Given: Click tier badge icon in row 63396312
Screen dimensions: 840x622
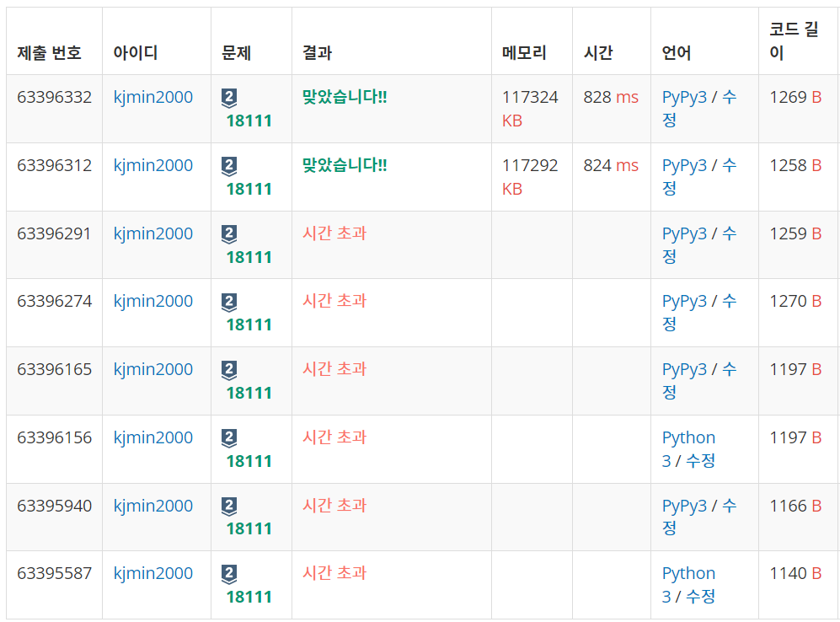Looking at the screenshot, I should (x=229, y=166).
